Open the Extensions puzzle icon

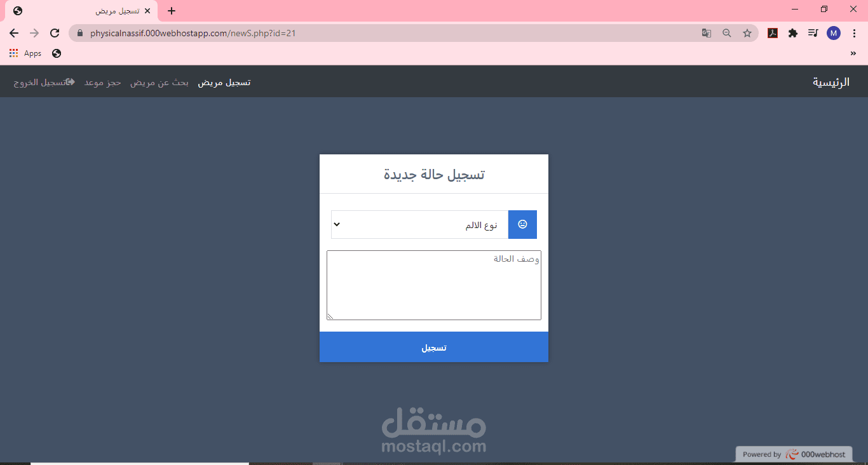click(x=793, y=33)
